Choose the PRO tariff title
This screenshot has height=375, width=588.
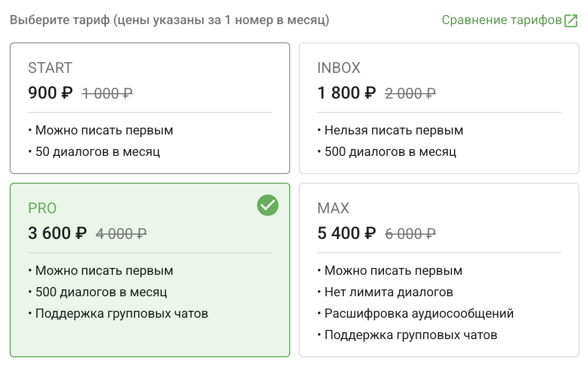(42, 208)
